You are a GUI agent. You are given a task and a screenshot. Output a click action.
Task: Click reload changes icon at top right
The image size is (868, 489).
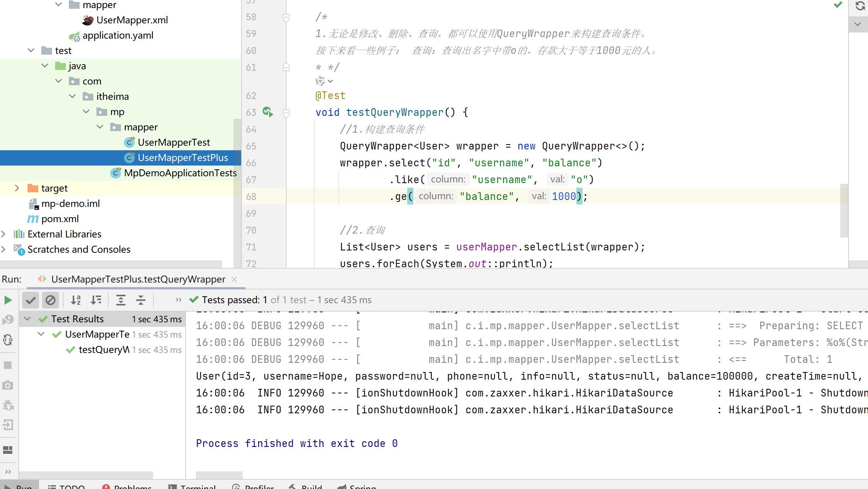click(860, 5)
